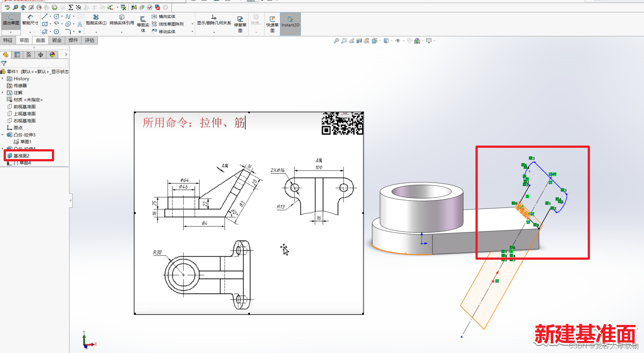Open the Trim Entities dropdown arrow
644x353 pixels.
coord(96,33)
